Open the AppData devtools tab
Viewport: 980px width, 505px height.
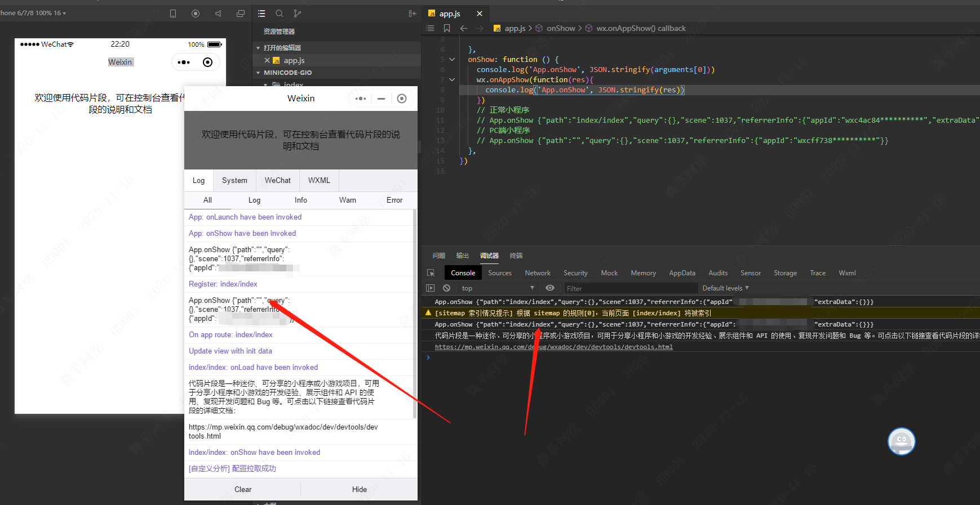tap(682, 273)
